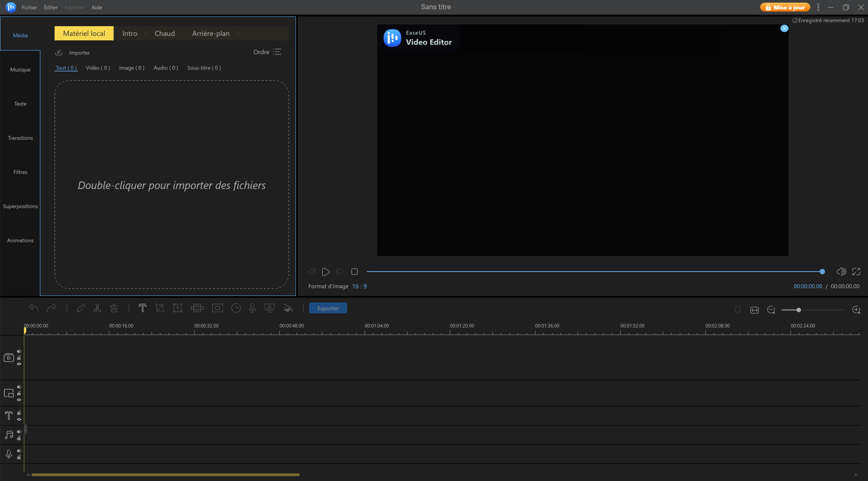The image size is (868, 481).
Task: Hide the main video track with eye icon
Action: click(x=19, y=364)
